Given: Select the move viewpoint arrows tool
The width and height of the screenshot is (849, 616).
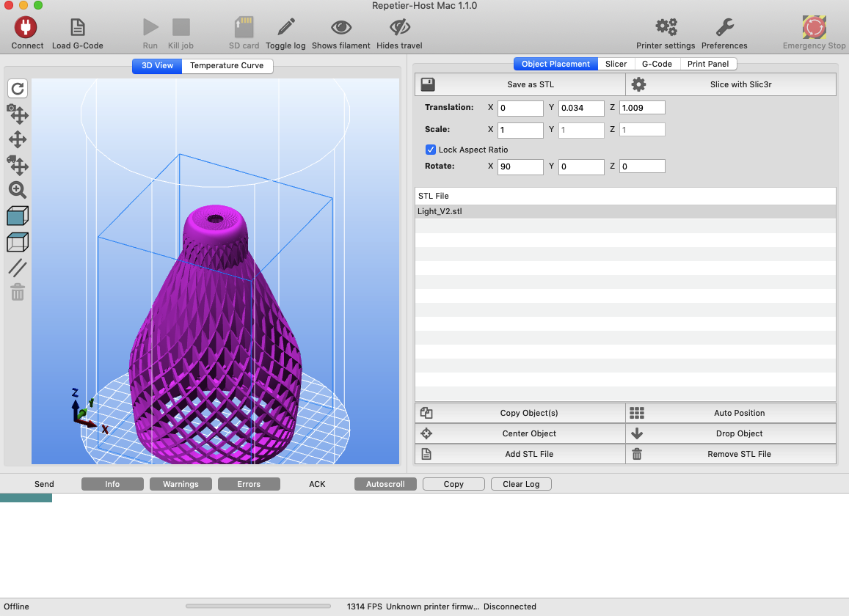Looking at the screenshot, I should click(18, 139).
